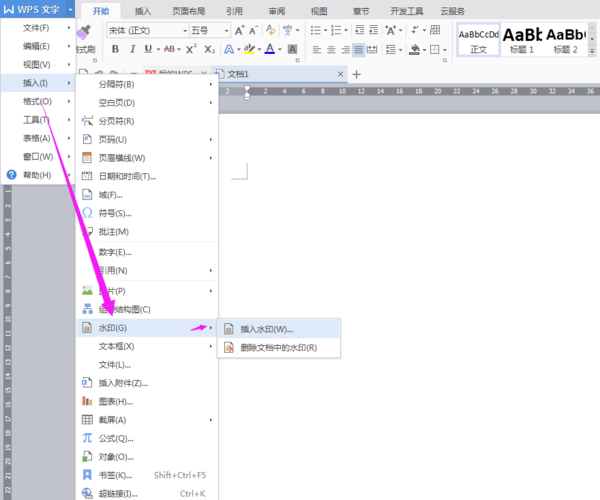Open the 格式(O) menu
The image size is (600, 500).
pyautogui.click(x=38, y=101)
